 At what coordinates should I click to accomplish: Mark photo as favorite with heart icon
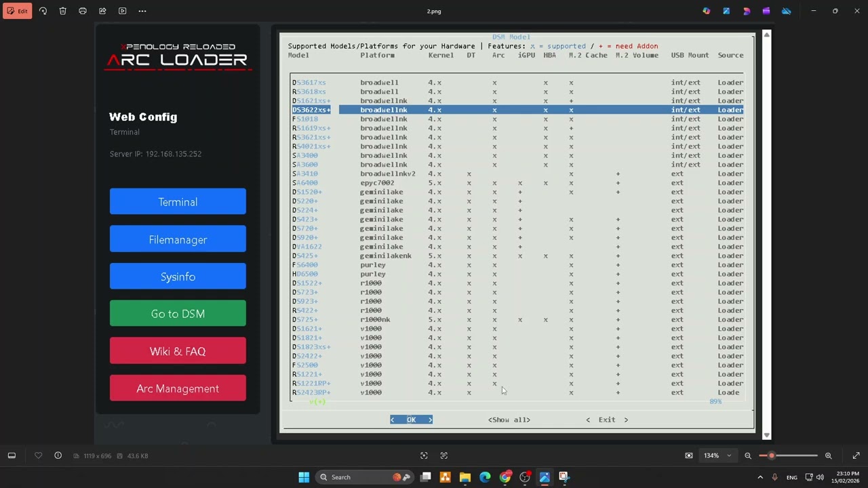point(39,455)
